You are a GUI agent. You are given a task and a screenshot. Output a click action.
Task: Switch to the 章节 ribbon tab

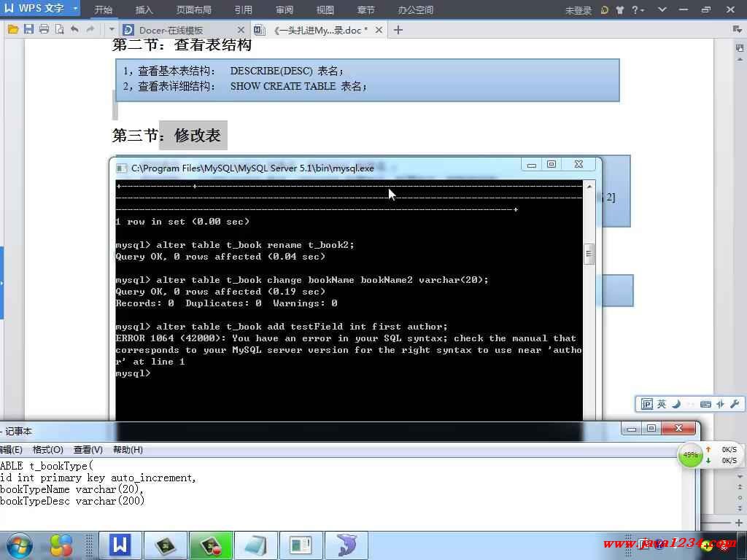click(365, 9)
